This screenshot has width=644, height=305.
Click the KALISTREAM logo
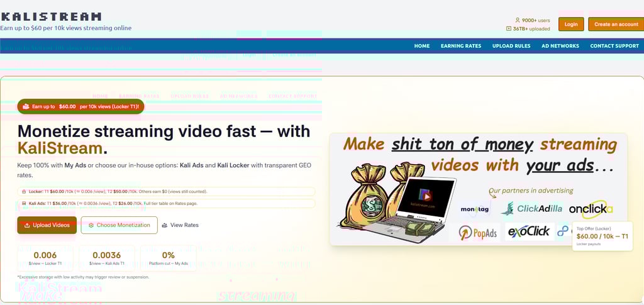click(x=51, y=17)
